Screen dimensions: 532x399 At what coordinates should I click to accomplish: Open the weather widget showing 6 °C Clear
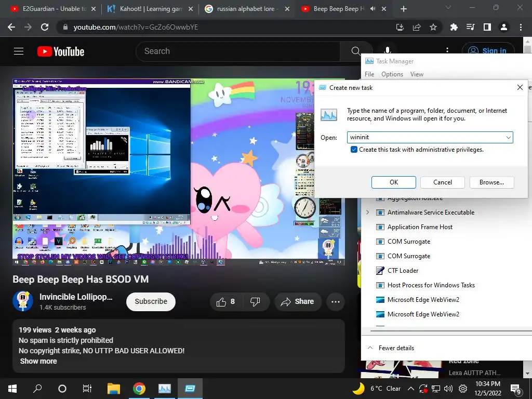click(x=377, y=389)
